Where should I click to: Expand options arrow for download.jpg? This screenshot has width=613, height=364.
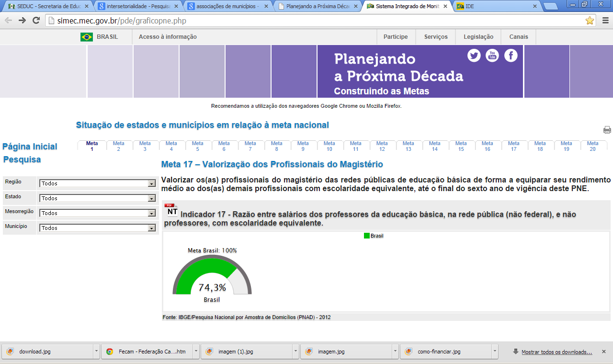click(97, 352)
